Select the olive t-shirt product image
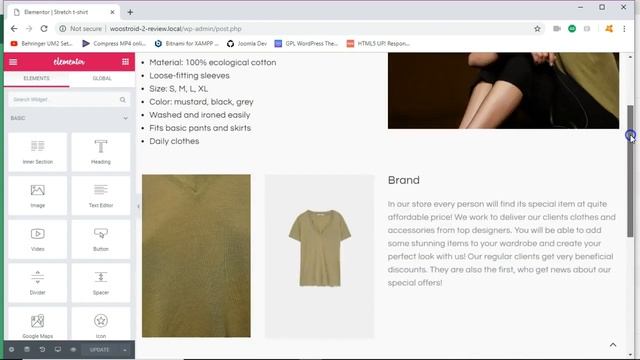The image size is (640, 360). (x=320, y=256)
